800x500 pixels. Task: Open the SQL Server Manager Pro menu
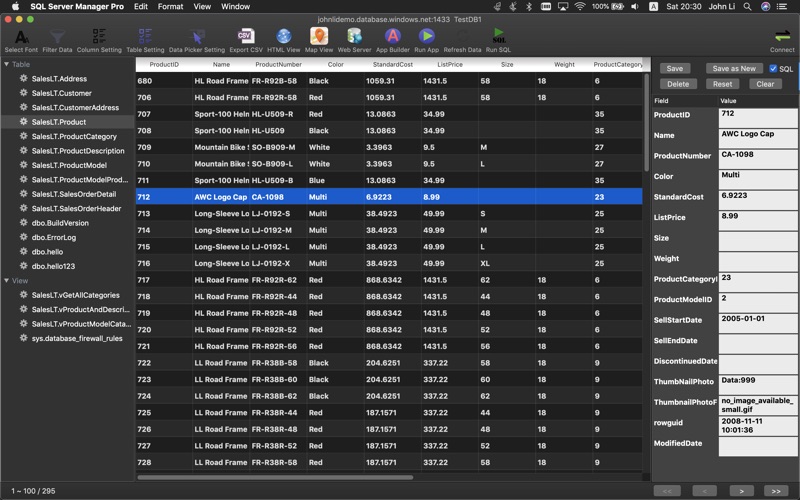(x=77, y=7)
